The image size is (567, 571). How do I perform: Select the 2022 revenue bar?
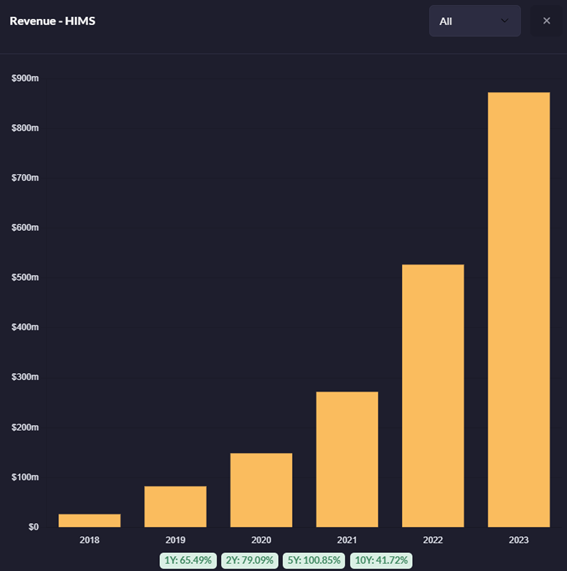(x=433, y=396)
